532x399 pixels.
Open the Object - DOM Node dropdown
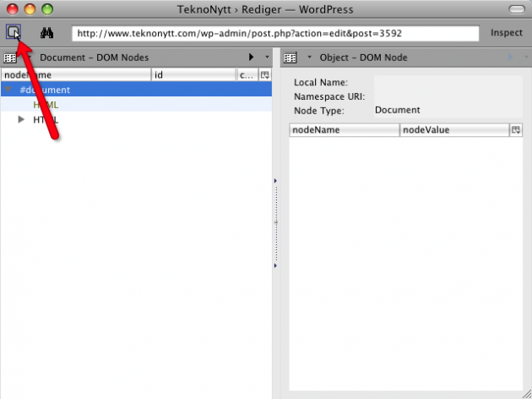point(309,57)
